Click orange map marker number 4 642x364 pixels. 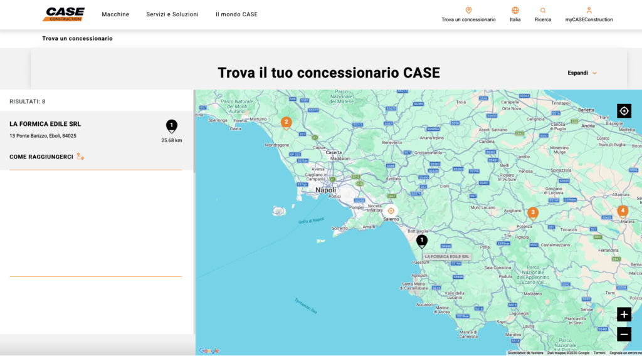623,212
